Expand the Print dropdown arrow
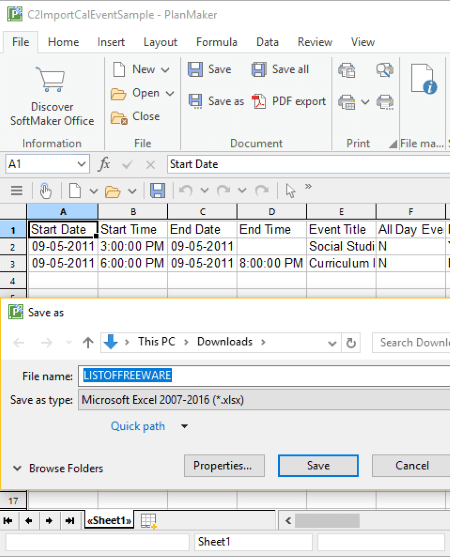The height and width of the screenshot is (557, 450). click(x=365, y=102)
